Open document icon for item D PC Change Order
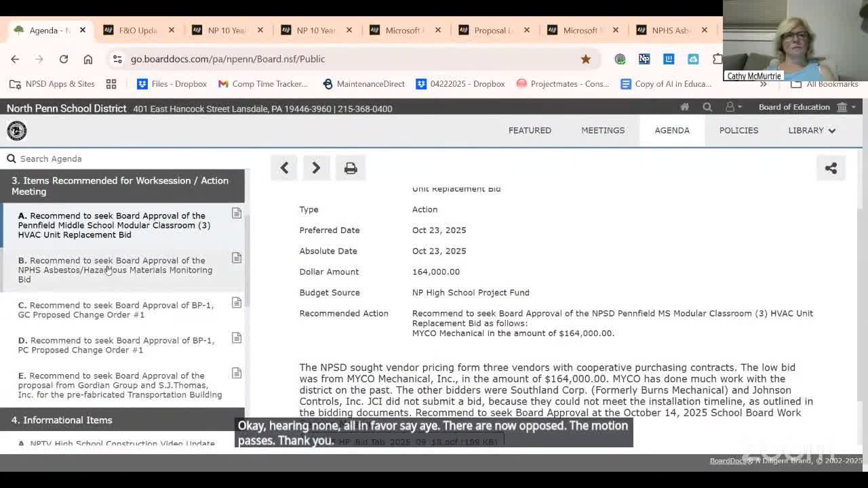Screen dimensions: 868x488 click(x=237, y=338)
